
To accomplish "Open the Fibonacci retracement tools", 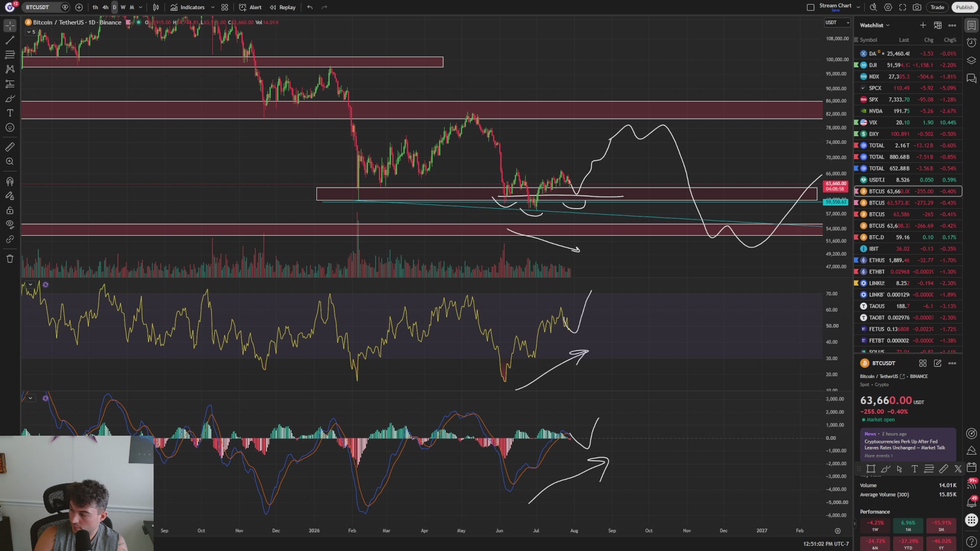I will (10, 54).
